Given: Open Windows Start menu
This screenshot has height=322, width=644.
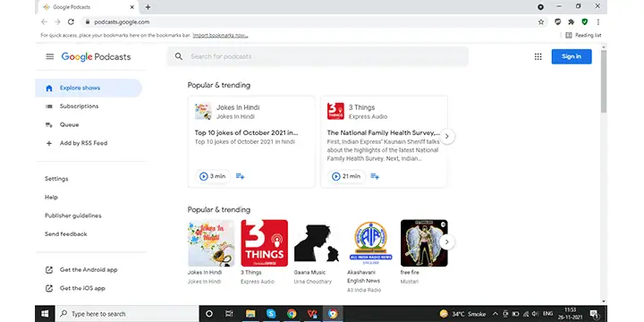Looking at the screenshot, I should 46,314.
